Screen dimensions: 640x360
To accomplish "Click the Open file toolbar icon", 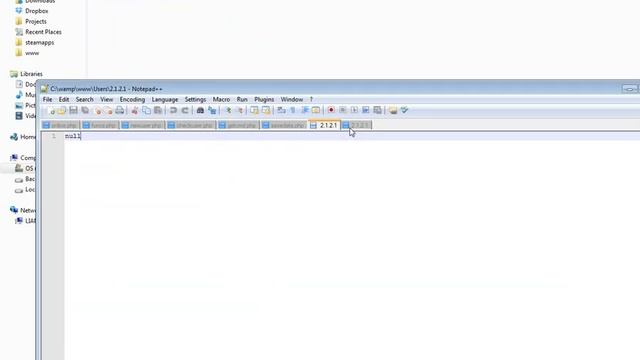I will [62, 110].
